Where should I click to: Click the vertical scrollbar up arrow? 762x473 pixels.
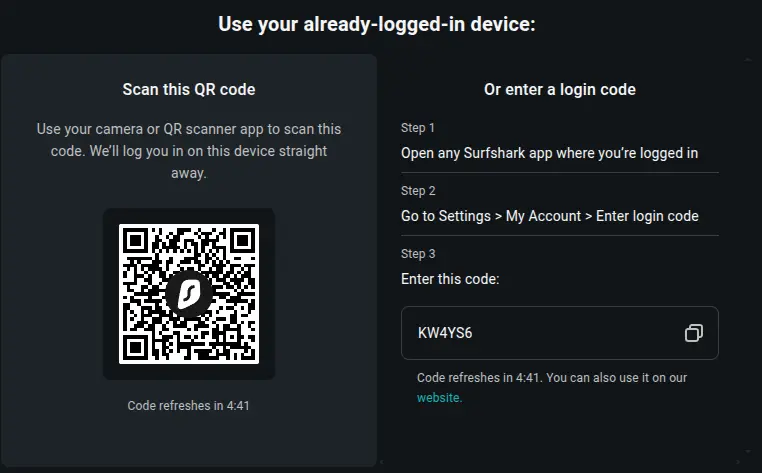pos(748,60)
